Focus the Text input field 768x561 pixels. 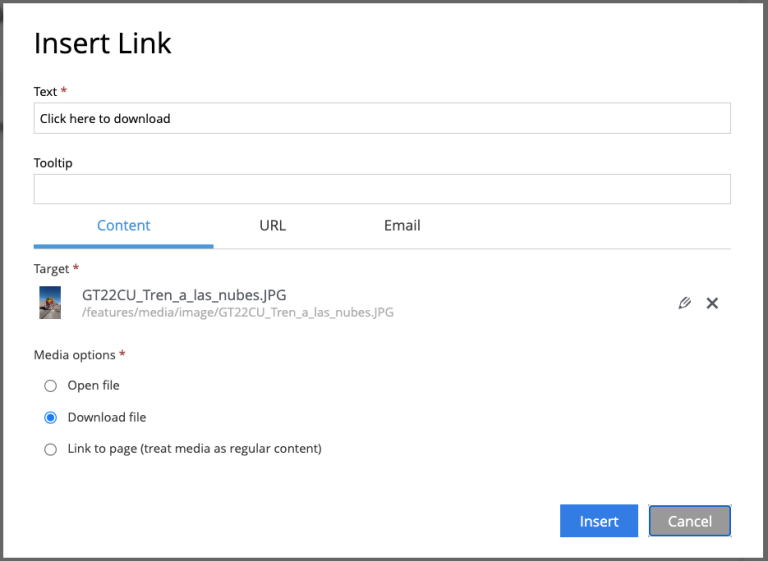coord(382,118)
